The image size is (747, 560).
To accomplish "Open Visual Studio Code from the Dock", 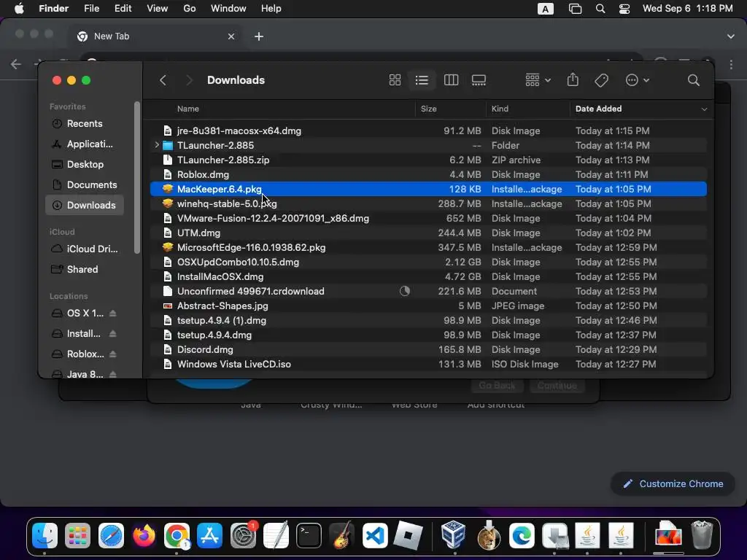I will click(x=375, y=536).
